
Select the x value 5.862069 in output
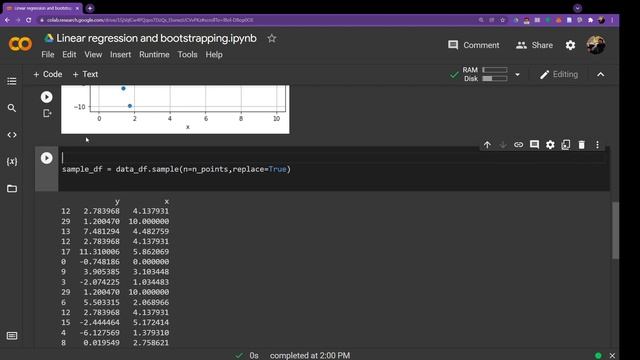click(x=151, y=251)
